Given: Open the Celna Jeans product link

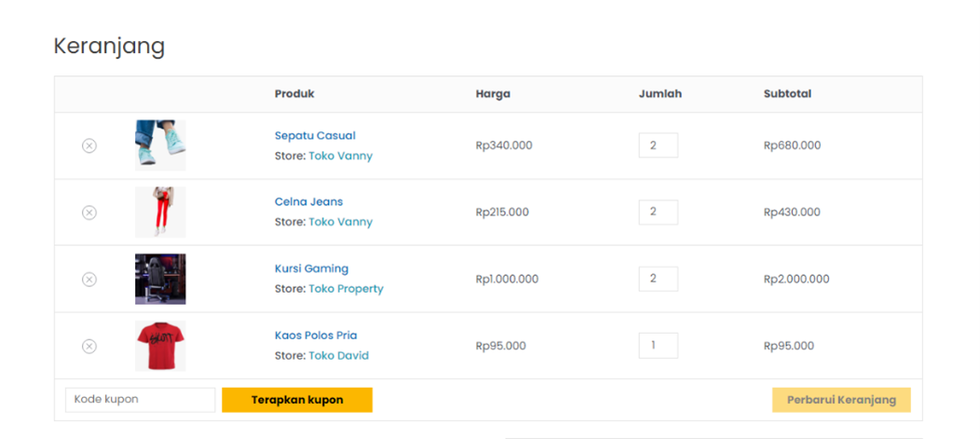Looking at the screenshot, I should pyautogui.click(x=308, y=201).
